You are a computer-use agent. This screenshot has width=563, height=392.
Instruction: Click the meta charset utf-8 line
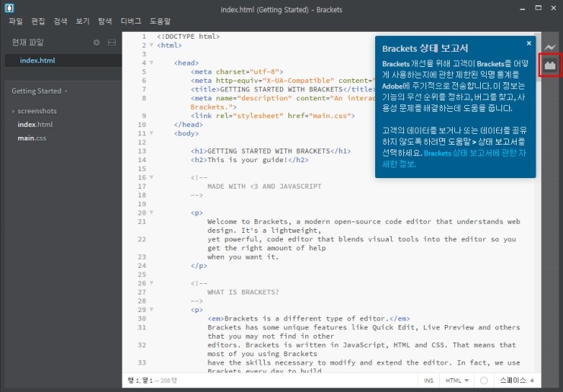237,72
